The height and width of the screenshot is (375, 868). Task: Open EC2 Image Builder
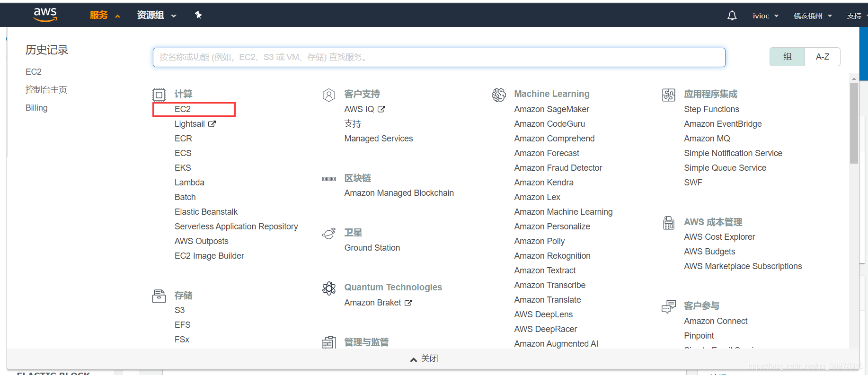point(209,256)
